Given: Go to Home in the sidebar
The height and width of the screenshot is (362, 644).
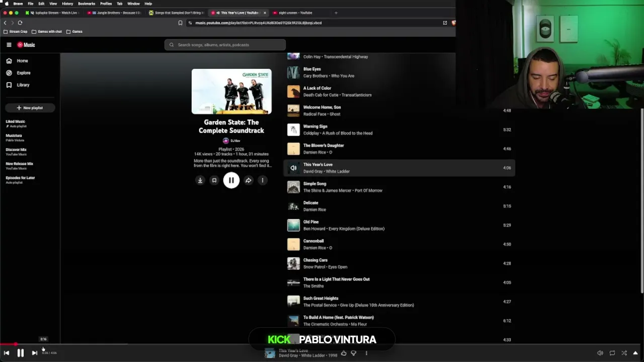Looking at the screenshot, I should tap(17, 61).
